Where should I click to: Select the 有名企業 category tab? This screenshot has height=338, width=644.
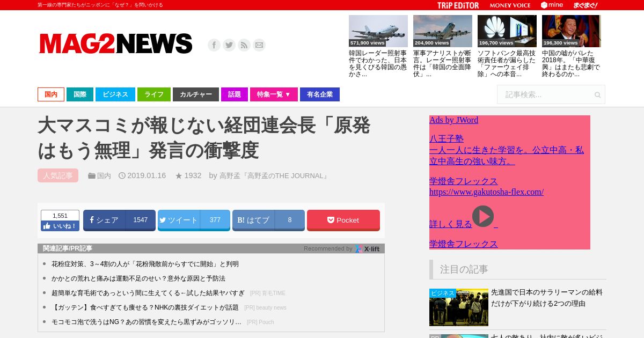320,94
